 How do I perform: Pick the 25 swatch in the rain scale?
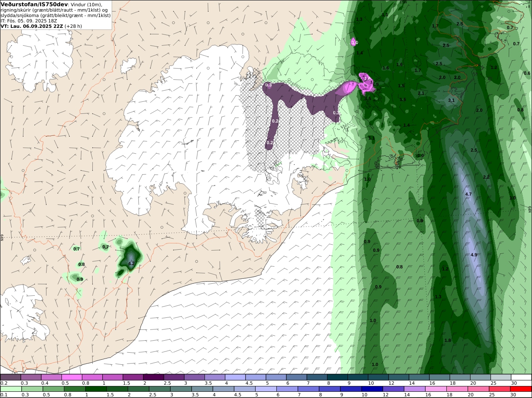(x=501, y=389)
